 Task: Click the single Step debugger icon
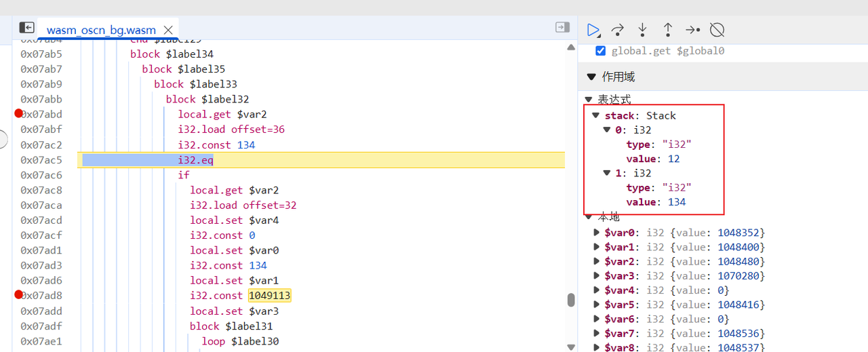(692, 30)
